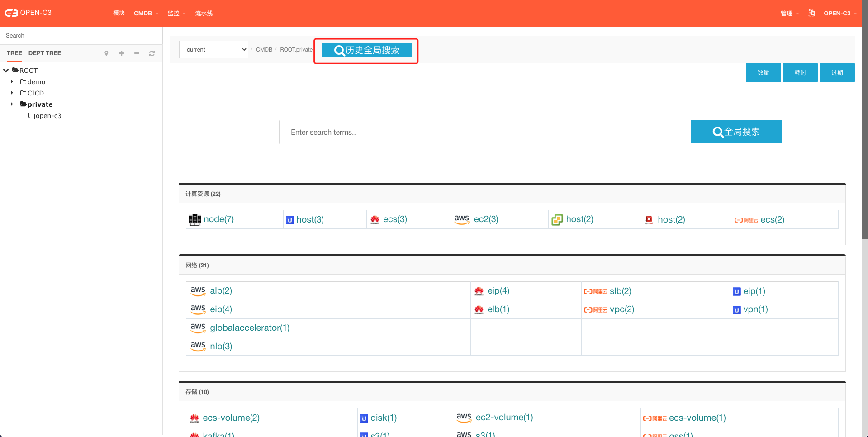Open the CMDB menu in top navigation
868x437 pixels.
[146, 14]
